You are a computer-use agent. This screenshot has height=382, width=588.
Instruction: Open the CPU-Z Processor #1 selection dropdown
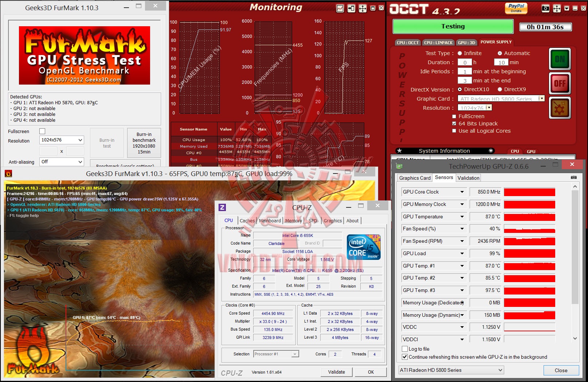[276, 354]
